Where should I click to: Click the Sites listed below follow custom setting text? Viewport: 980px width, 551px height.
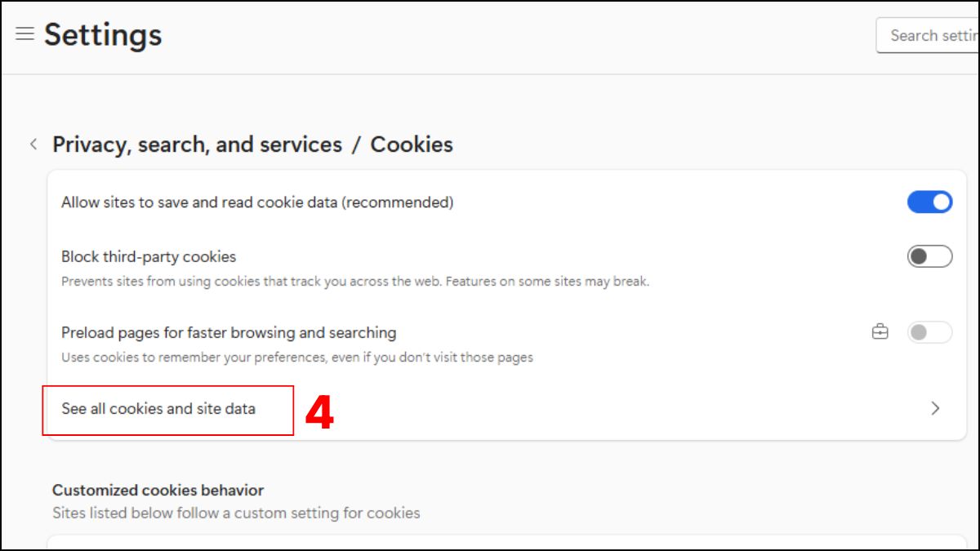point(235,513)
